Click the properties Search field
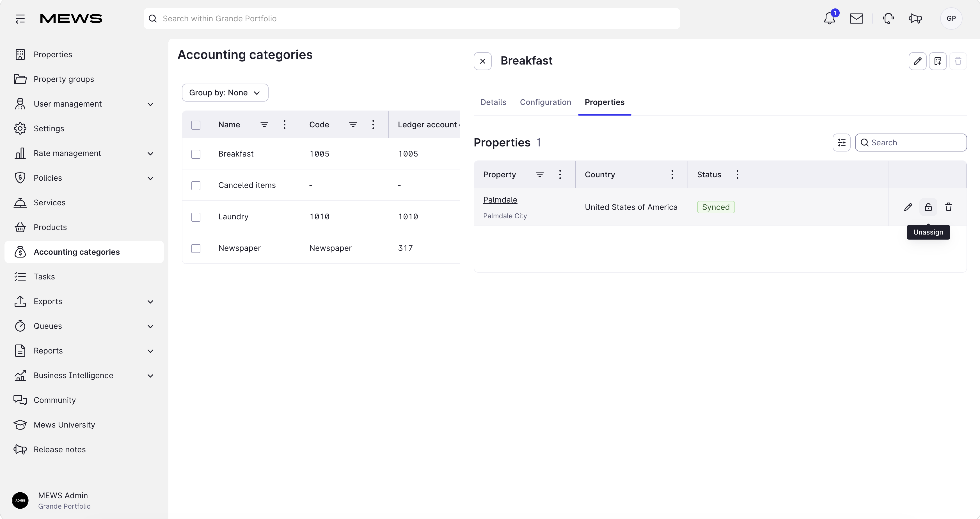 pos(911,143)
